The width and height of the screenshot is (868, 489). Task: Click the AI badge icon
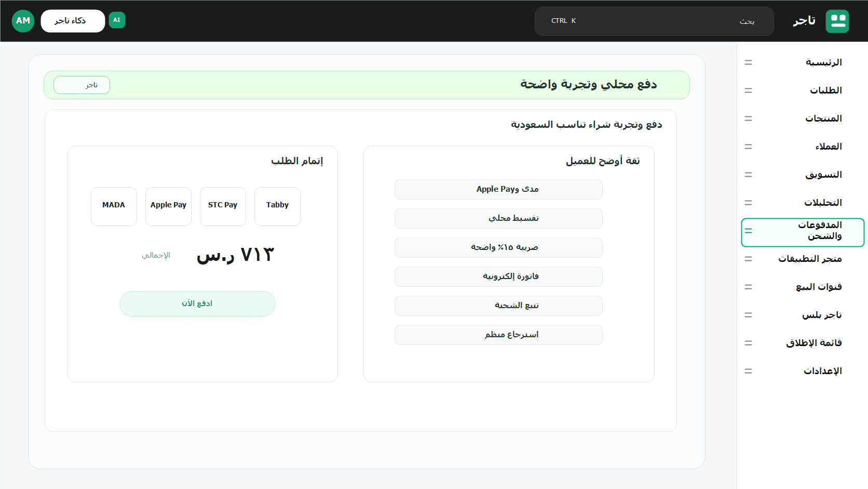click(117, 20)
